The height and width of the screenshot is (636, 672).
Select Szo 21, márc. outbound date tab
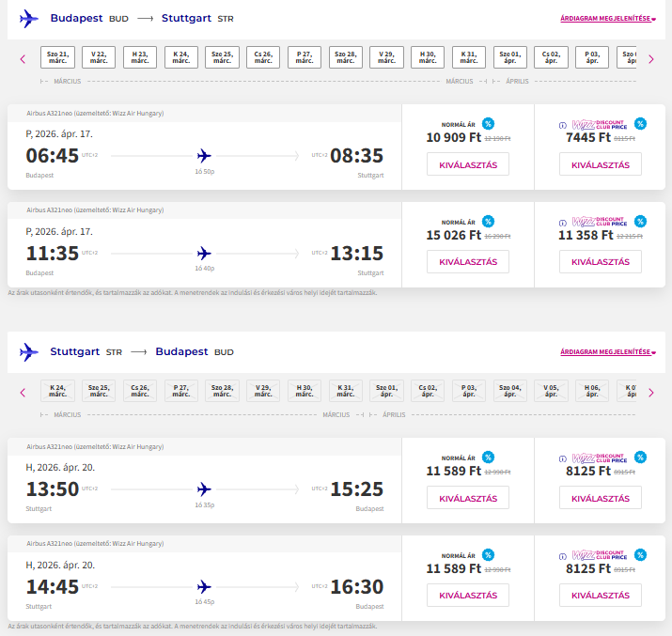pos(58,57)
